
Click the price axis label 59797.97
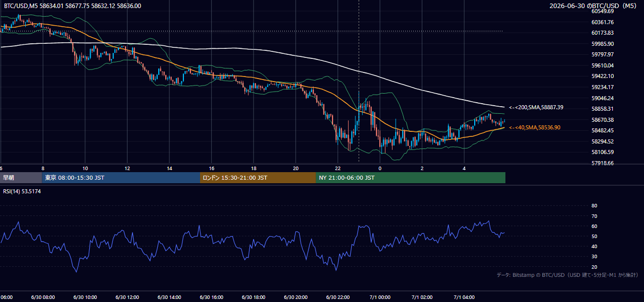tap(603, 54)
